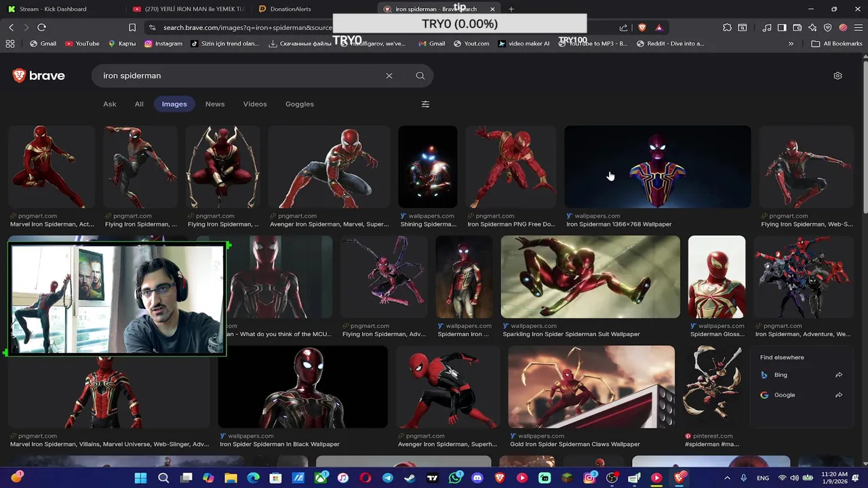The width and height of the screenshot is (868, 488).
Task: Click the Brave logo to go home
Action: tap(39, 76)
